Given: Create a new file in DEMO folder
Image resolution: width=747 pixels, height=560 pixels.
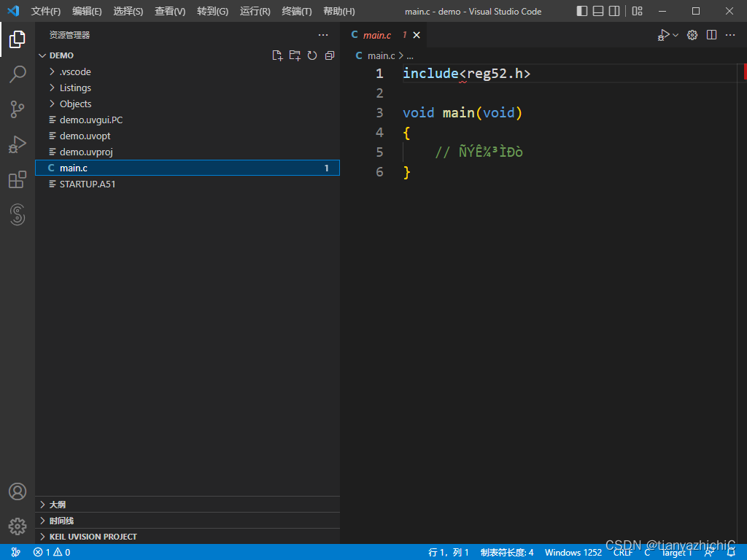Looking at the screenshot, I should [x=277, y=55].
